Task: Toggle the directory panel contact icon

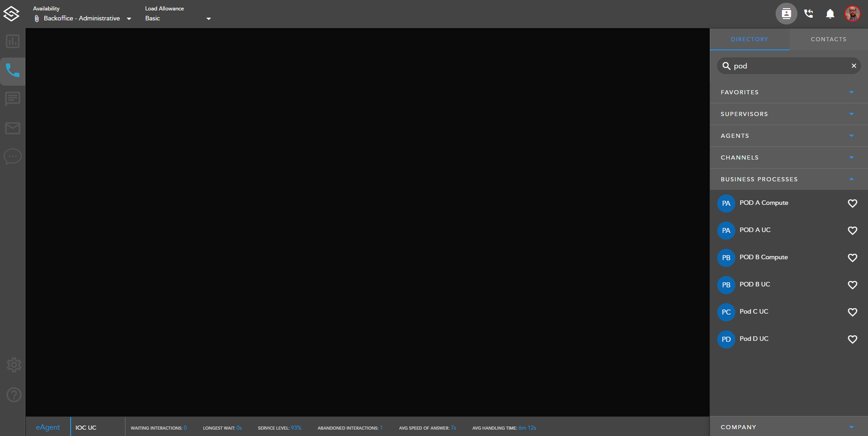Action: (x=786, y=14)
